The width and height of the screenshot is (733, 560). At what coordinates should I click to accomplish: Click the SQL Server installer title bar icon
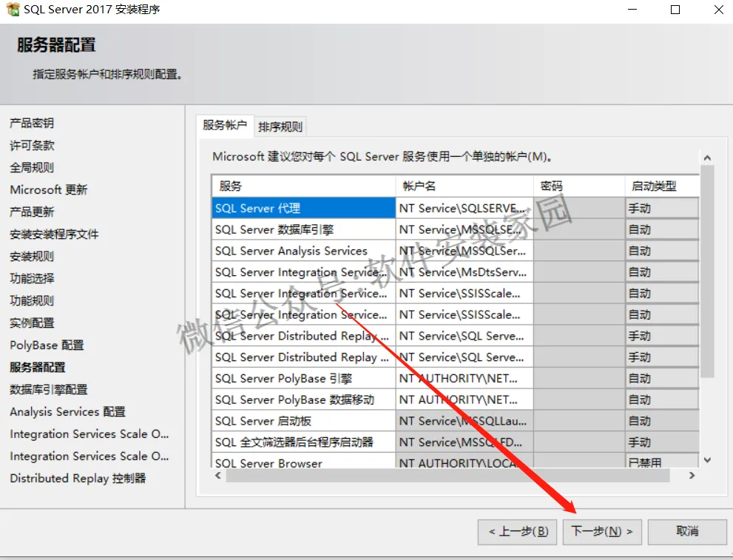coord(13,9)
